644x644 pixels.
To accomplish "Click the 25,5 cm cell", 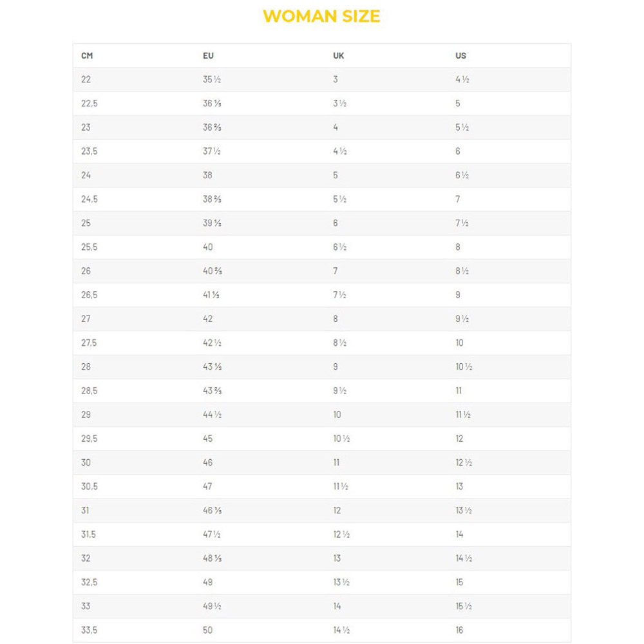I will [89, 247].
